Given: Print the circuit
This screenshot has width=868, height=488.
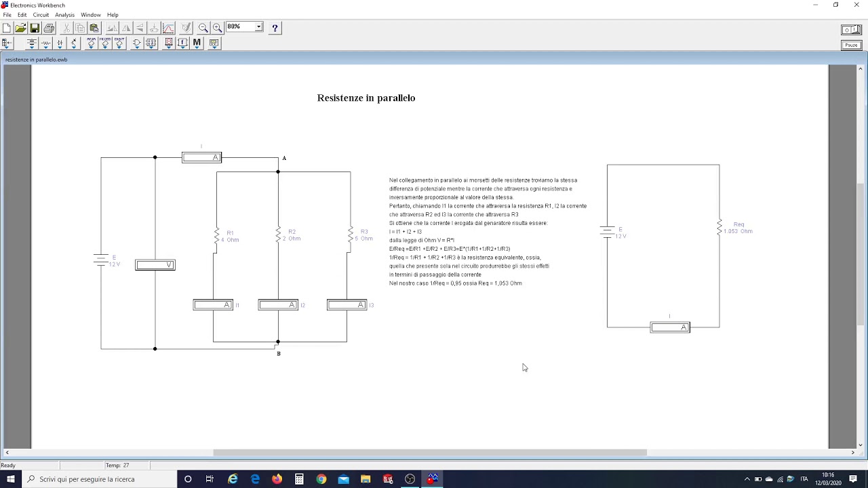Looking at the screenshot, I should click(x=49, y=28).
